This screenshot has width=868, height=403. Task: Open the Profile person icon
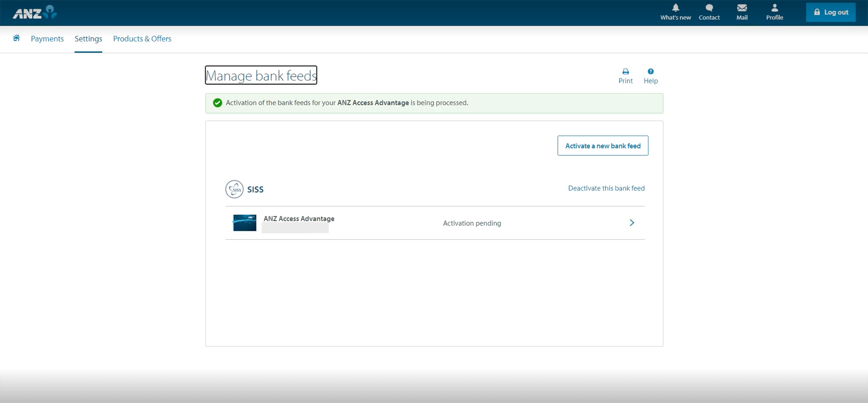tap(775, 12)
